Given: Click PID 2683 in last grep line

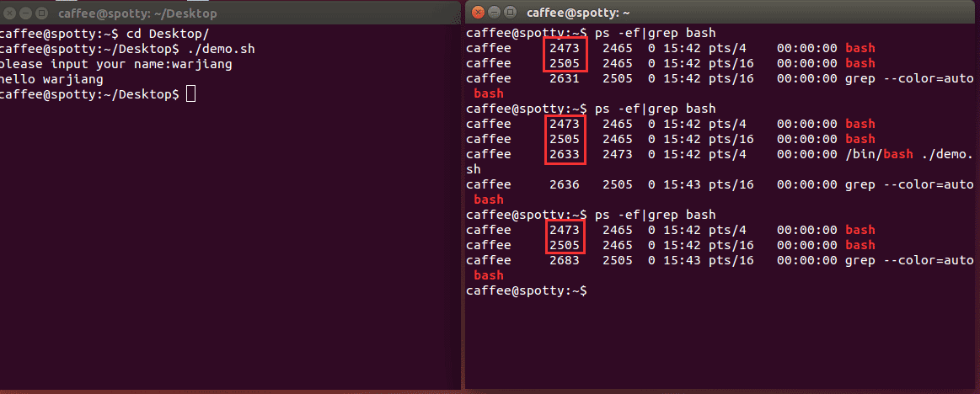Looking at the screenshot, I should 565,260.
